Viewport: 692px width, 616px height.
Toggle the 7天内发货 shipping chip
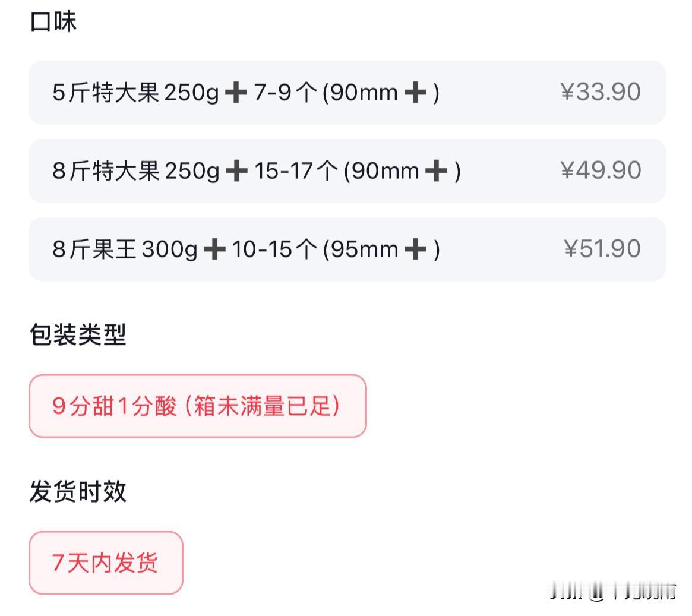(106, 563)
